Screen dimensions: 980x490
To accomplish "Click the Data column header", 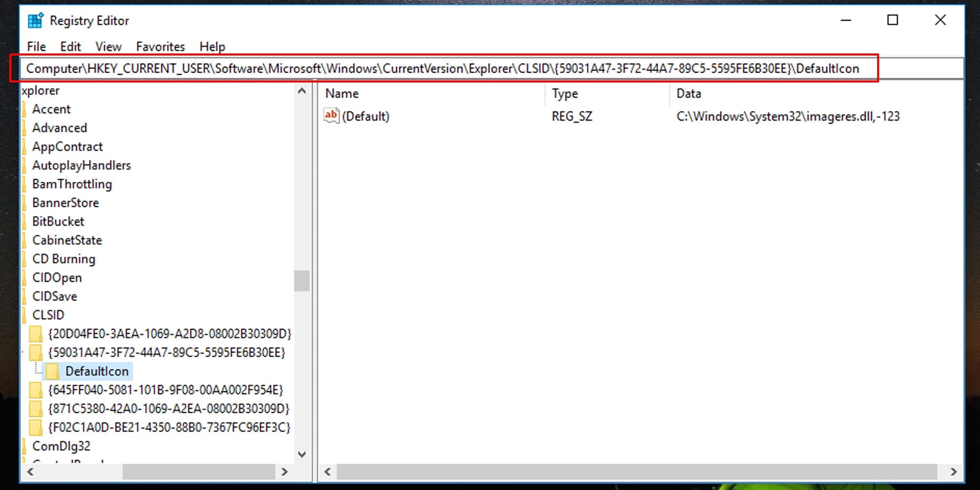I will [x=688, y=94].
